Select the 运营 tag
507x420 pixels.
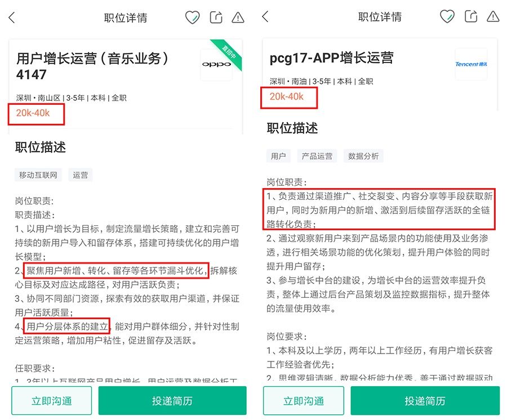80,175
